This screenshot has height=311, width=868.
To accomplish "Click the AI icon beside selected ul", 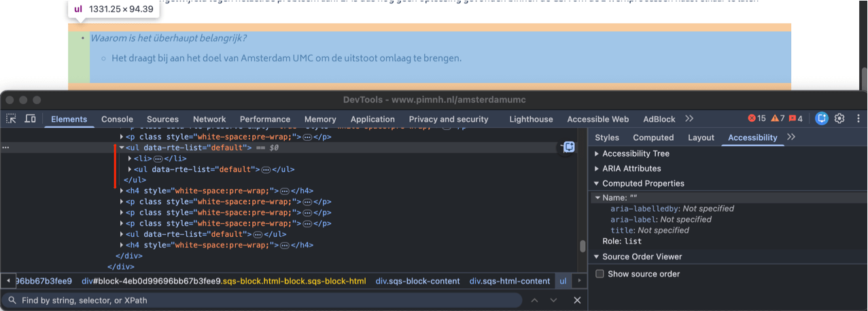I will (x=569, y=147).
